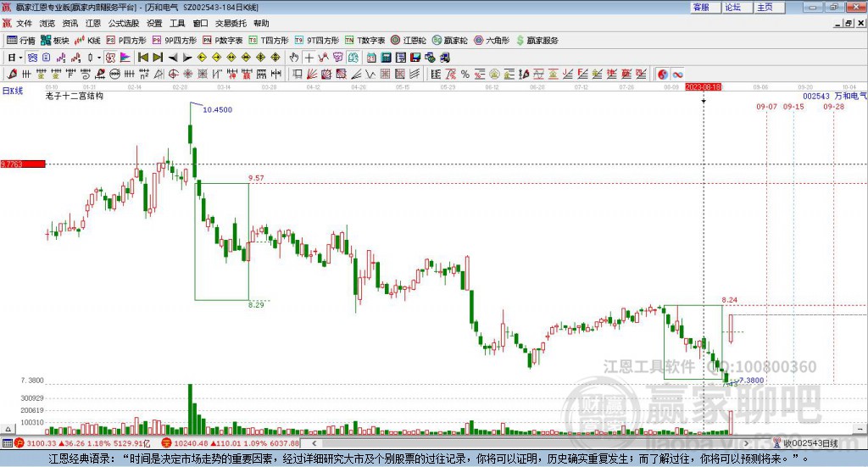Open the 窗口 menu
Image resolution: width=868 pixels, height=467 pixels.
(200, 23)
